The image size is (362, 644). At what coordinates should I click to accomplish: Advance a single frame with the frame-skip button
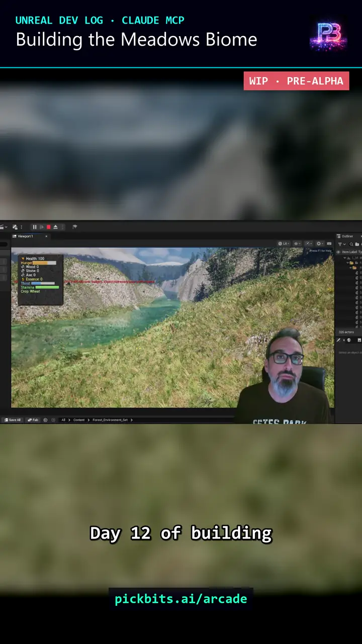42,227
